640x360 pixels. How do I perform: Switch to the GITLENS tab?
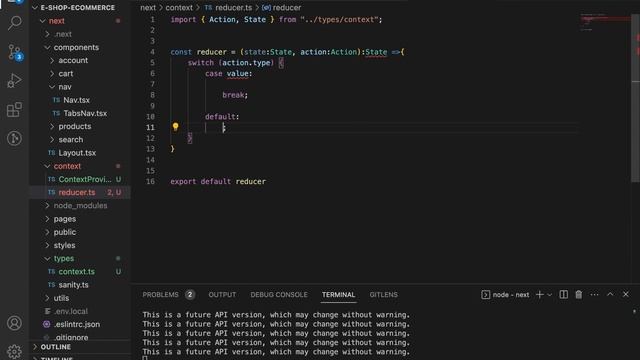click(383, 295)
